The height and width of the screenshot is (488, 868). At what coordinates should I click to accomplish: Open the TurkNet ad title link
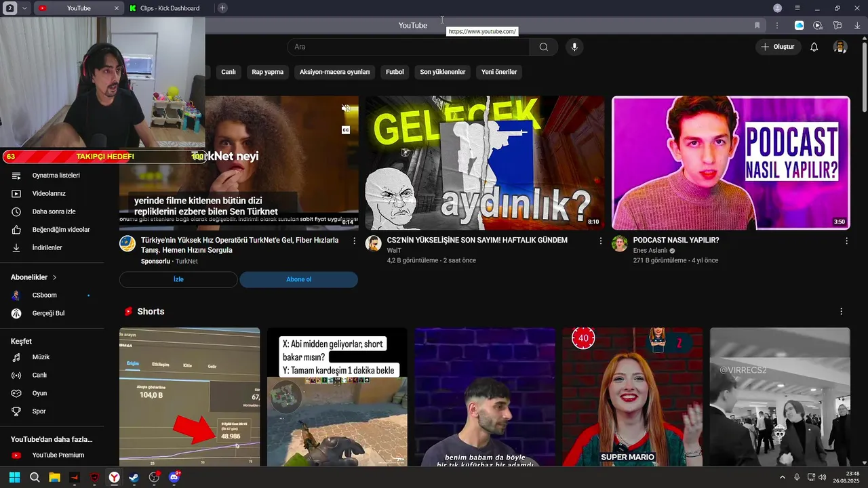point(239,245)
